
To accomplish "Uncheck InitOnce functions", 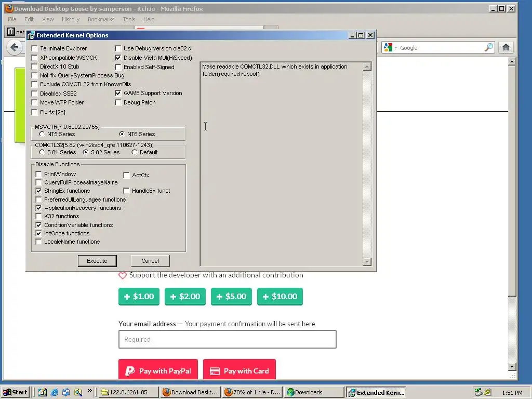I will [x=38, y=233].
